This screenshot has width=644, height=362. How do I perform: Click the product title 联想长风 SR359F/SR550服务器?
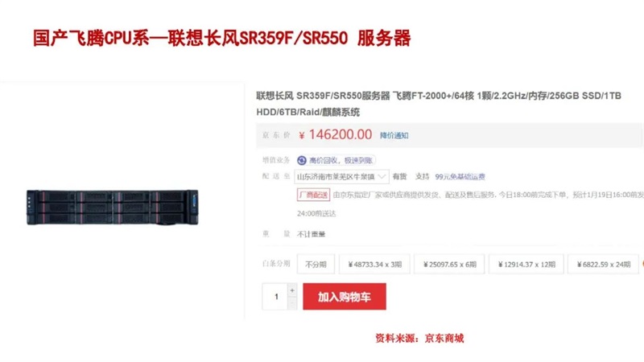coord(323,96)
